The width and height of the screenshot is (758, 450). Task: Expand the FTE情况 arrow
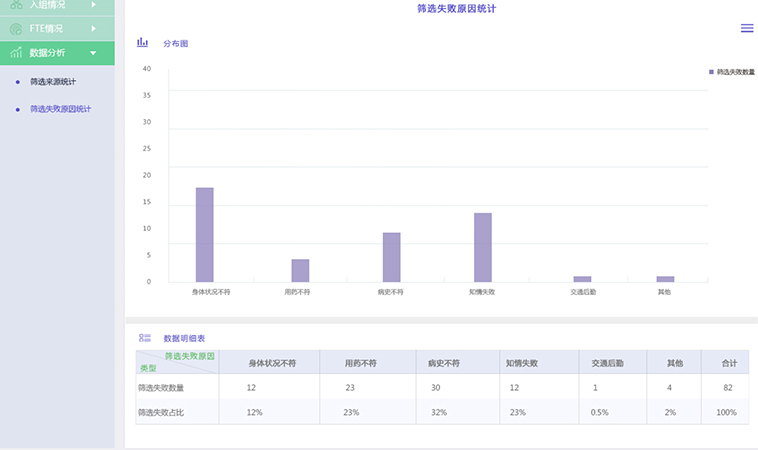pos(93,29)
